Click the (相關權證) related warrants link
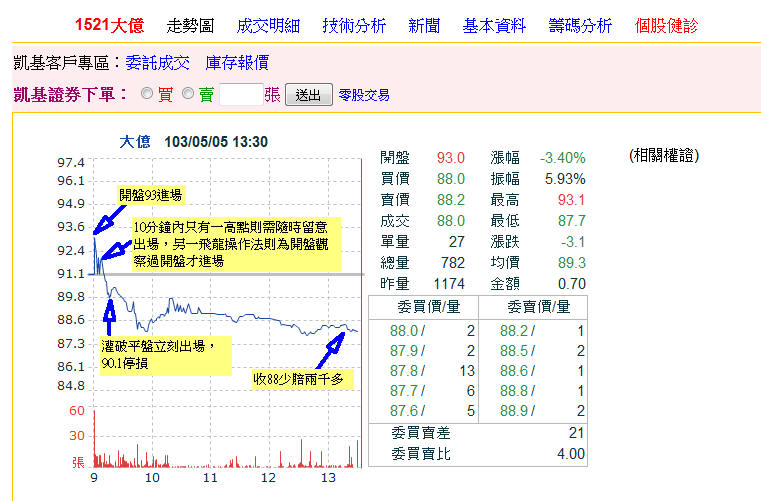The width and height of the screenshot is (761, 501). click(x=664, y=156)
